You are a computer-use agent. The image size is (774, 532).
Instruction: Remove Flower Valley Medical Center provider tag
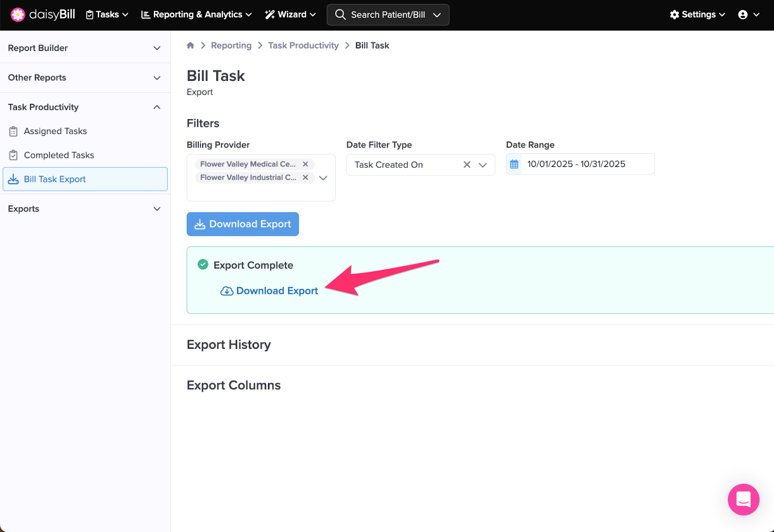(305, 164)
